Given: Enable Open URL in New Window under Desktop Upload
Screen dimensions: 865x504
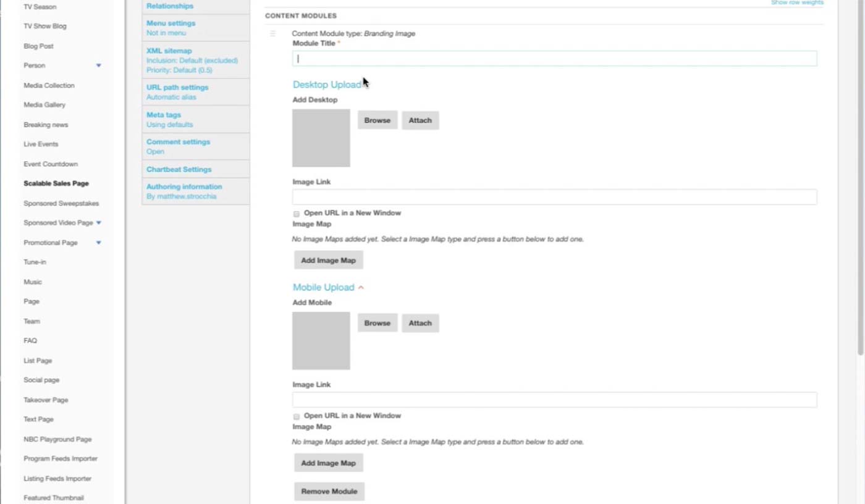Looking at the screenshot, I should [297, 214].
